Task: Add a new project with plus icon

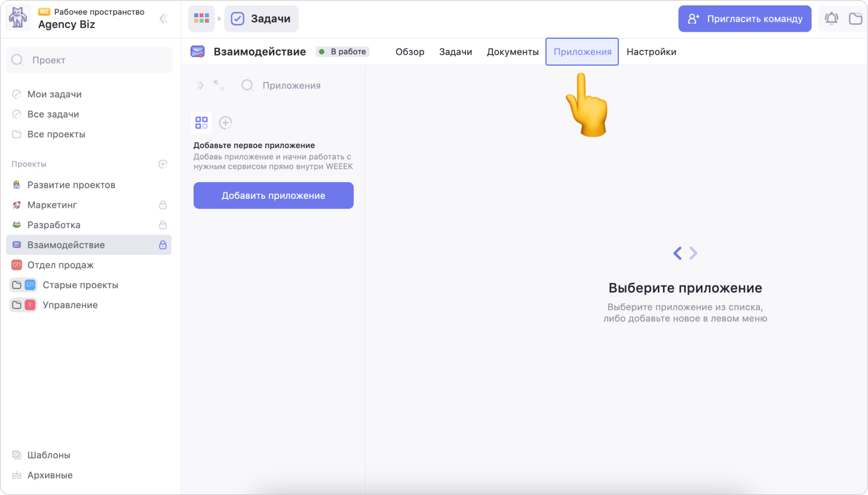Action: (162, 164)
